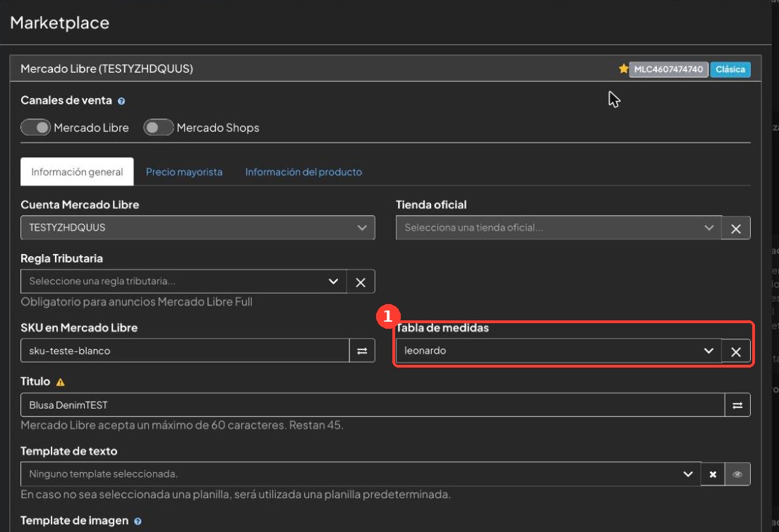Screen dimensions: 779x532
Task: Switch to the Precio mayorista tab
Action: point(184,172)
